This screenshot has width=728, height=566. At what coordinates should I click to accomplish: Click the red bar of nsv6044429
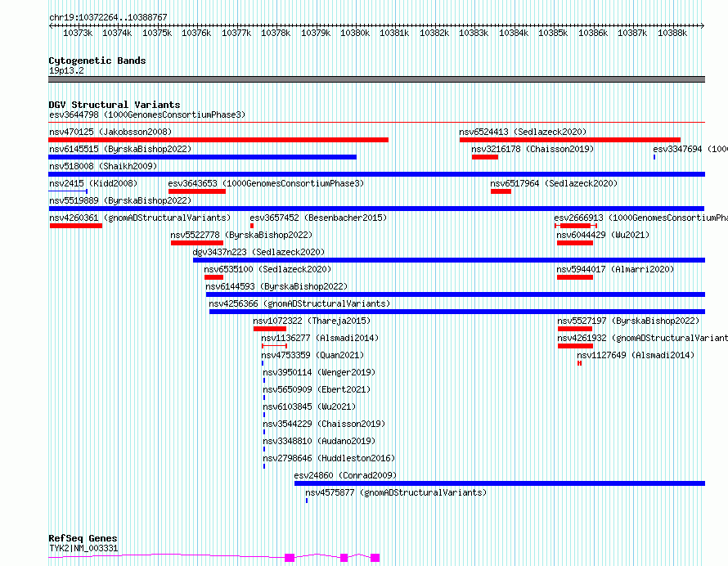click(575, 243)
